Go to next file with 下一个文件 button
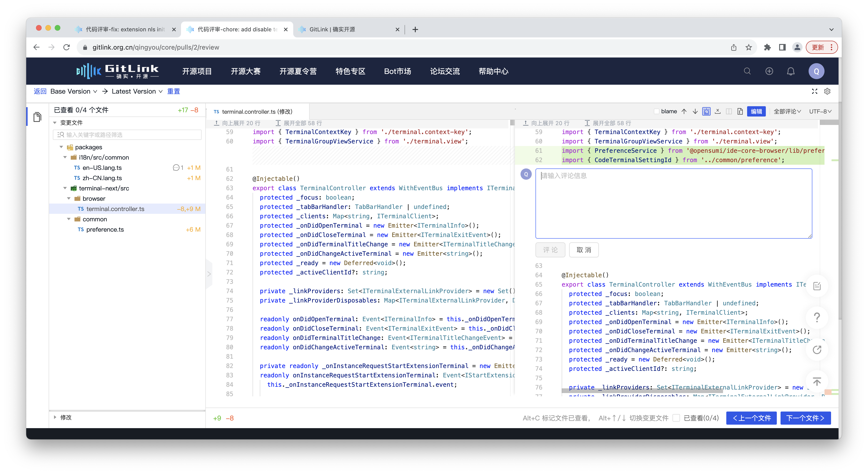 806,418
